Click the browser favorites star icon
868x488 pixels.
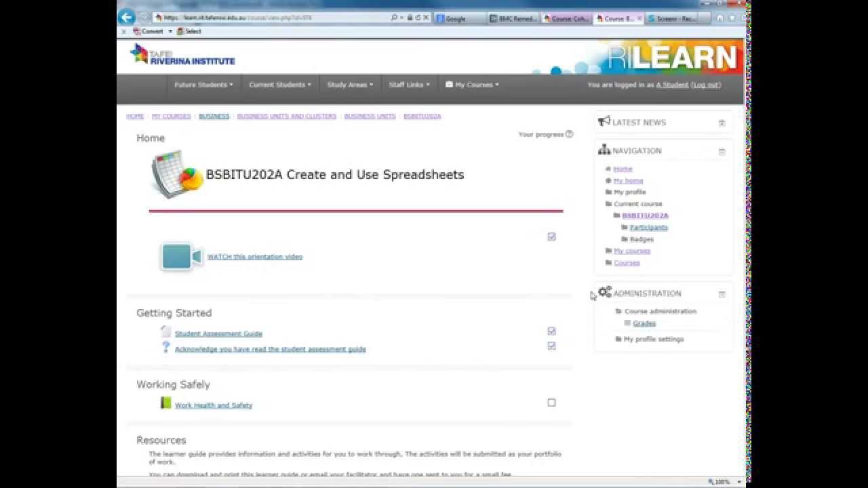(732, 18)
